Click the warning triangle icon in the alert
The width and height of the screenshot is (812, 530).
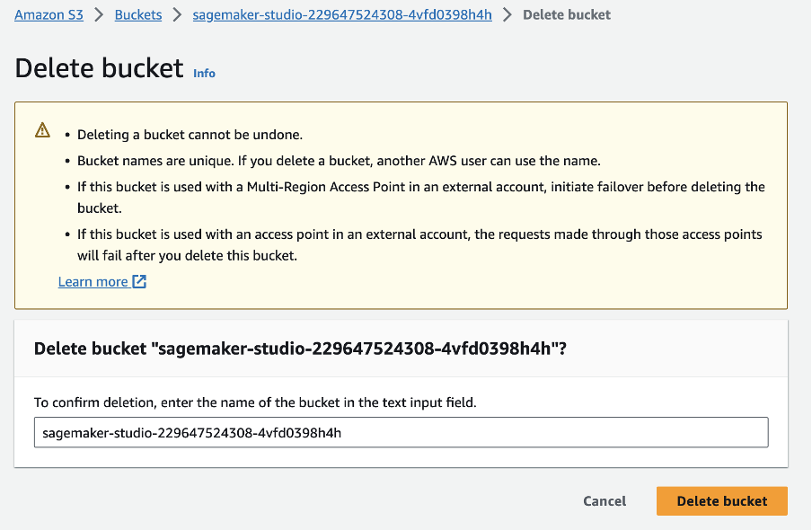point(42,129)
